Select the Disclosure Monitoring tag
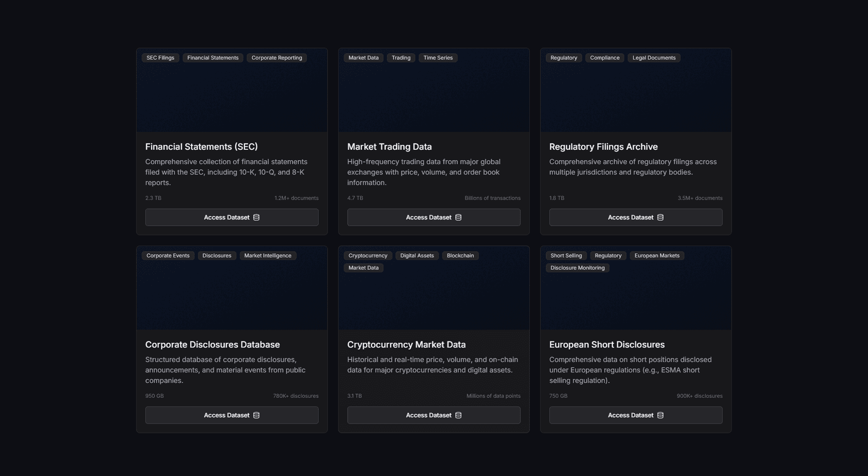 578,268
